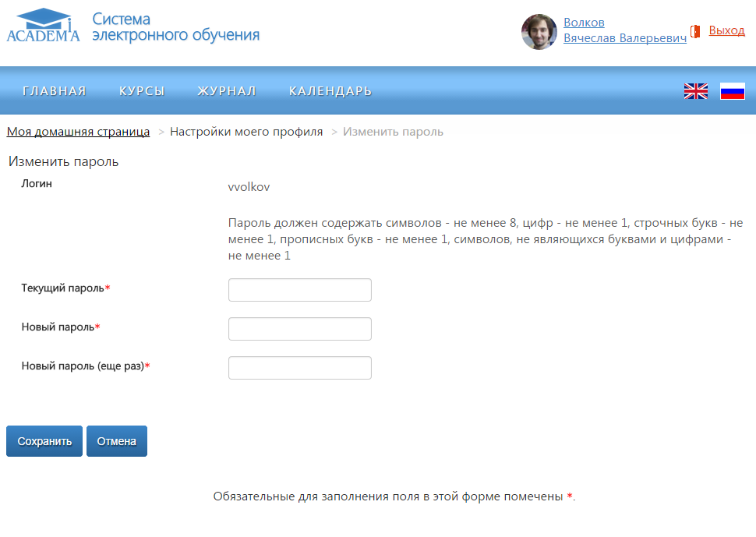The width and height of the screenshot is (756, 537).
Task: Open the user avatar photo
Action: (539, 32)
